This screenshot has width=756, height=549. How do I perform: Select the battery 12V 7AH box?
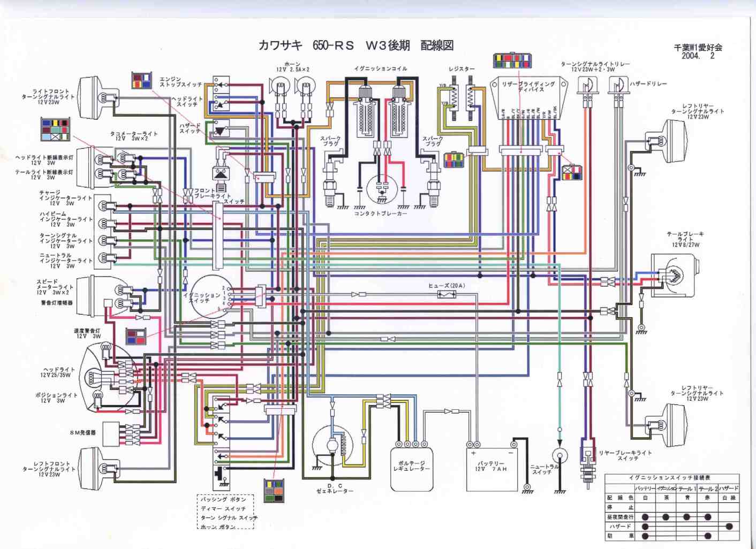(x=492, y=469)
